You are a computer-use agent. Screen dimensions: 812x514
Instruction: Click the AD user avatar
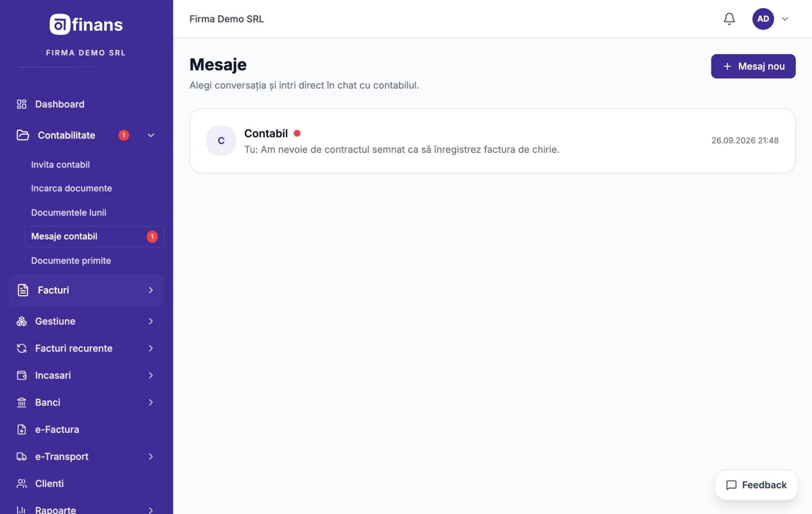763,19
